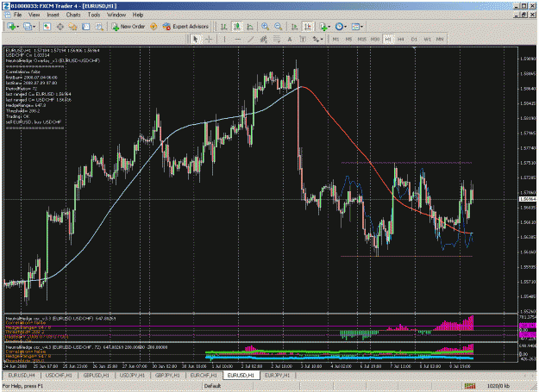Open the File menu
Screen dimensions: 539x392
click(17, 15)
